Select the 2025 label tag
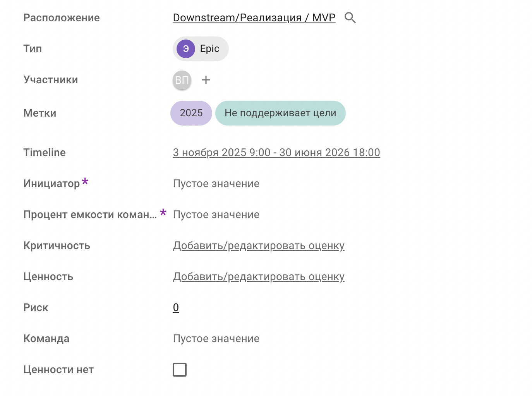The image size is (532, 396). pyautogui.click(x=191, y=113)
